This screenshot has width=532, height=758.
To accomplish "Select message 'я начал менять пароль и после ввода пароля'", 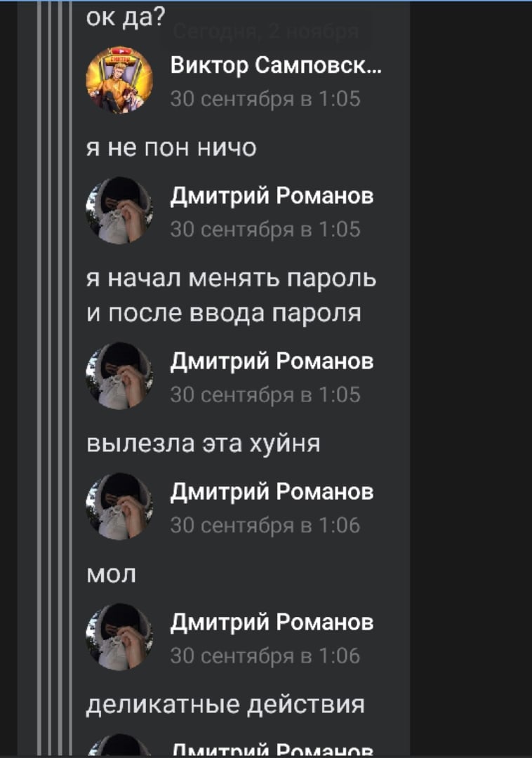I will click(x=231, y=295).
